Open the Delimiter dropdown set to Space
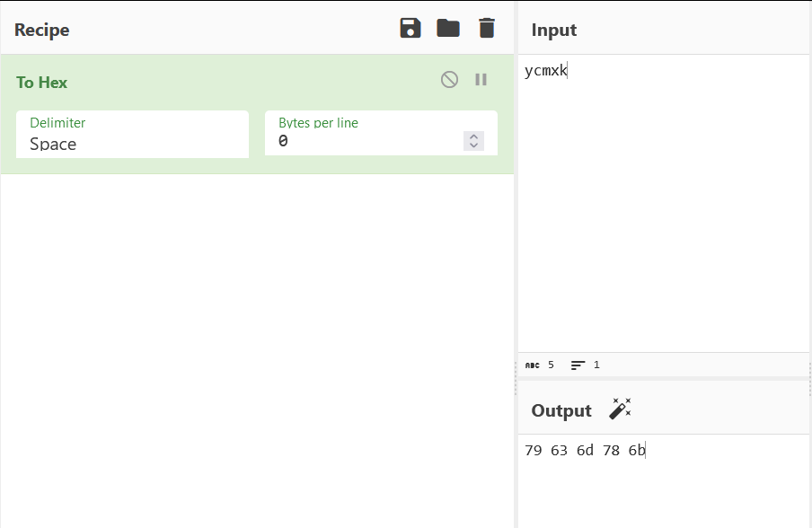The width and height of the screenshot is (812, 528). coord(132,134)
